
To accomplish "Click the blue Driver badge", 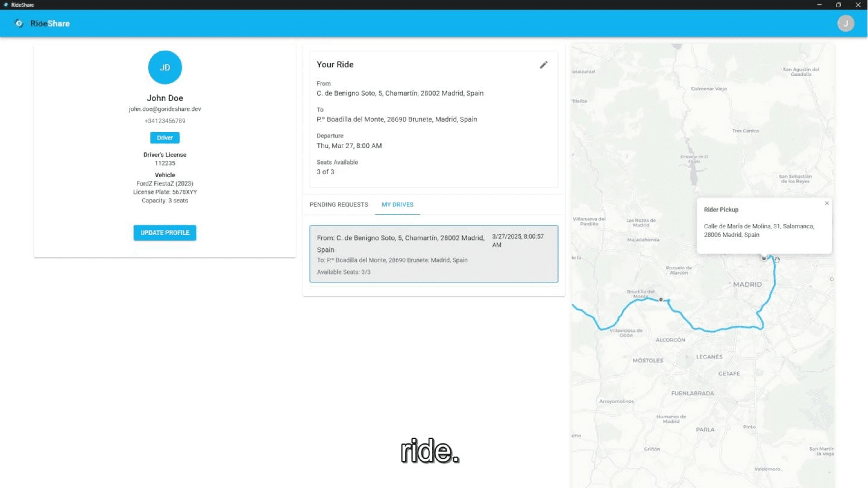I will [165, 137].
